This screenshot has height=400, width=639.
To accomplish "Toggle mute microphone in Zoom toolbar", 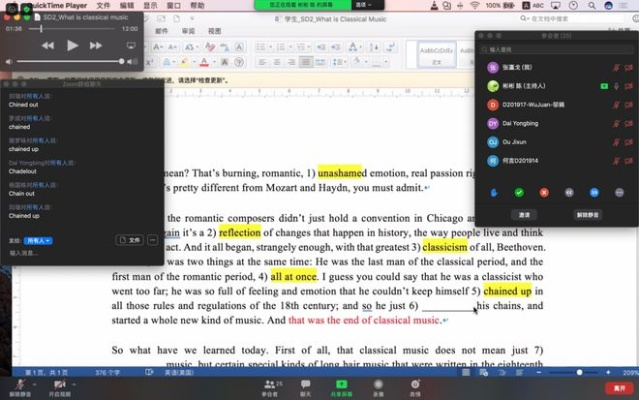I will tap(22, 385).
